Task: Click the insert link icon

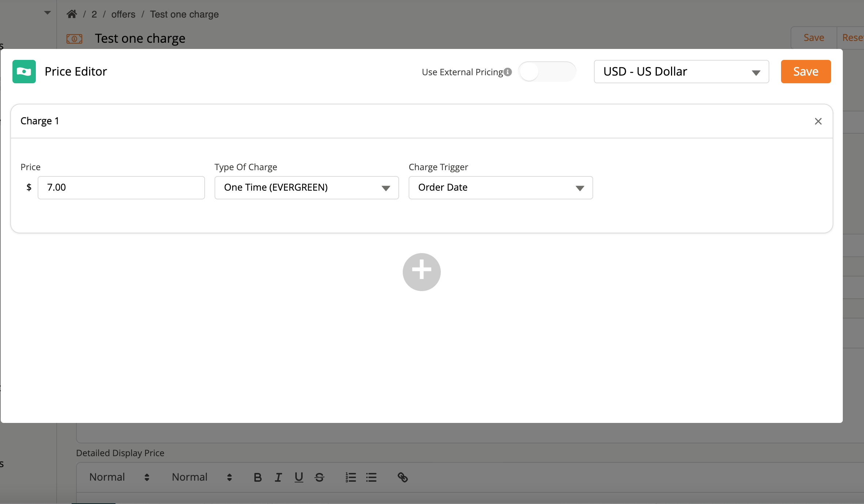Action: tap(402, 477)
